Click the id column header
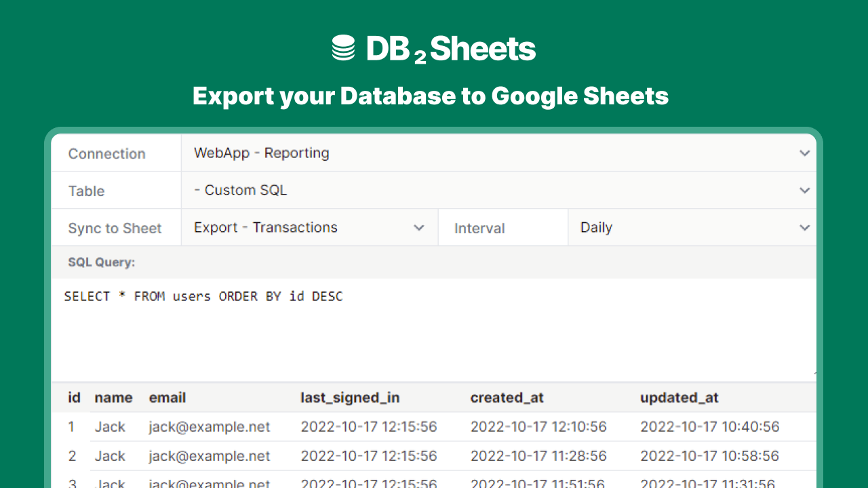 (75, 398)
